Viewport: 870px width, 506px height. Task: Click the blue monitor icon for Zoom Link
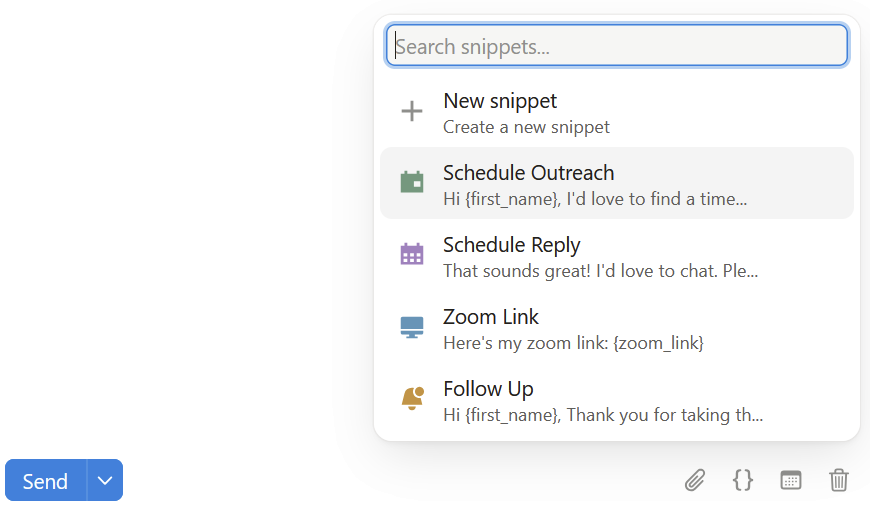pos(412,327)
